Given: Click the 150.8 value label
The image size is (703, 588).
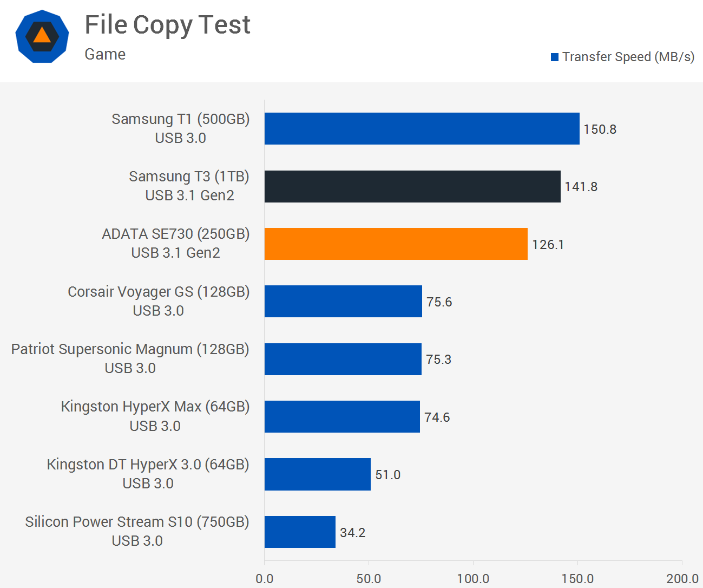Looking at the screenshot, I should pyautogui.click(x=600, y=129).
